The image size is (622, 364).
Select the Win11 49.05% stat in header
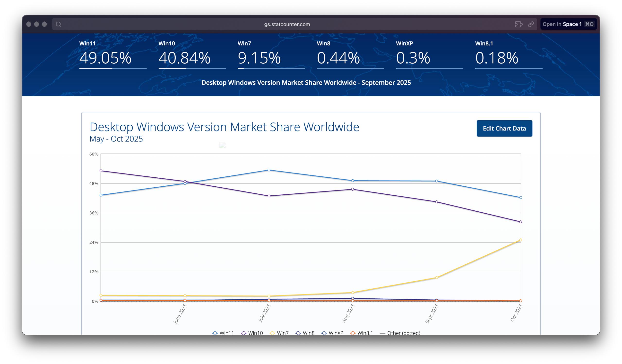point(105,58)
